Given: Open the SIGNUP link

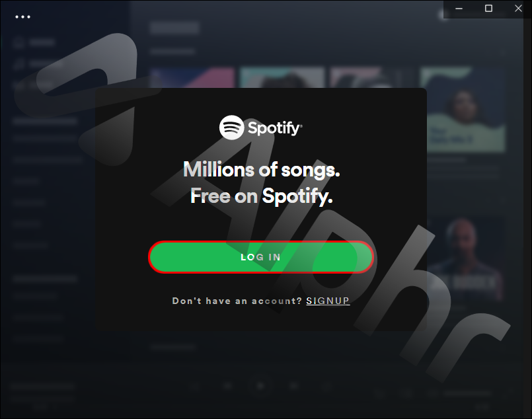Looking at the screenshot, I should (x=328, y=301).
